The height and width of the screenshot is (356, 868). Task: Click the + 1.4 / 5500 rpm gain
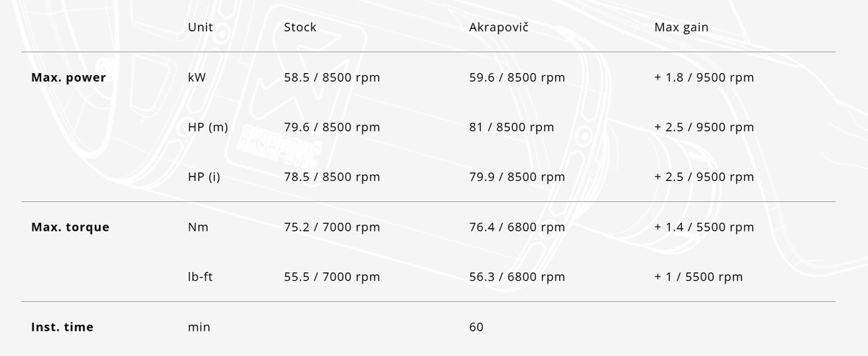704,227
